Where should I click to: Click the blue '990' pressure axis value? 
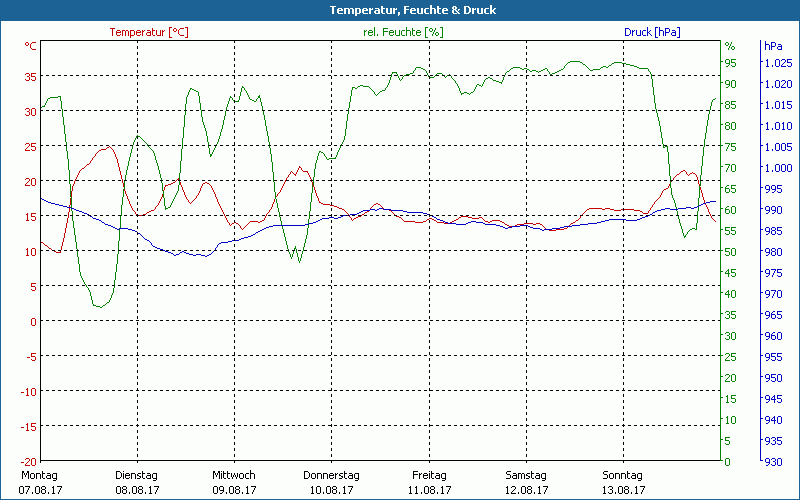click(x=773, y=210)
